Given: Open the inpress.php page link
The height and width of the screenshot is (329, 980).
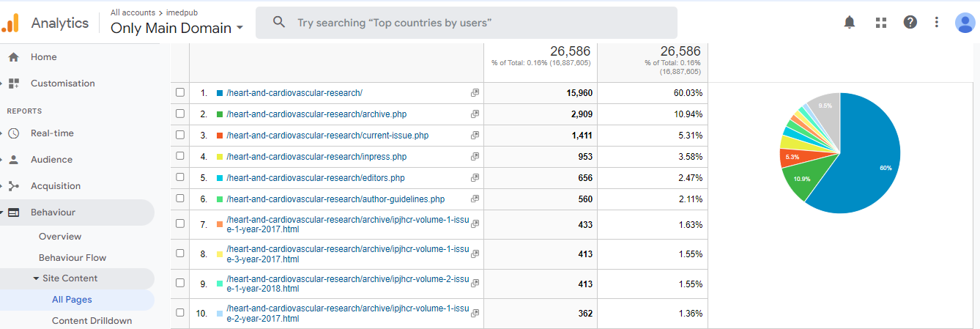Looking at the screenshot, I should pos(316,157).
